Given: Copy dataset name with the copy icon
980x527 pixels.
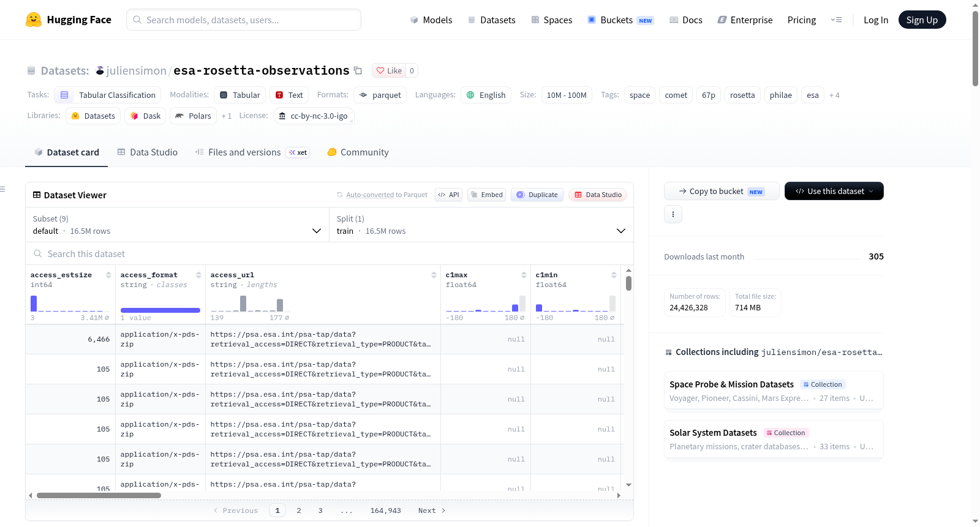Looking at the screenshot, I should click(x=358, y=71).
